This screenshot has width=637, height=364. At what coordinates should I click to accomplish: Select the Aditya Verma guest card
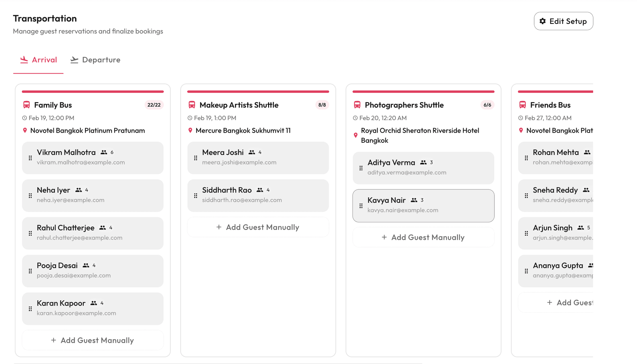click(423, 168)
